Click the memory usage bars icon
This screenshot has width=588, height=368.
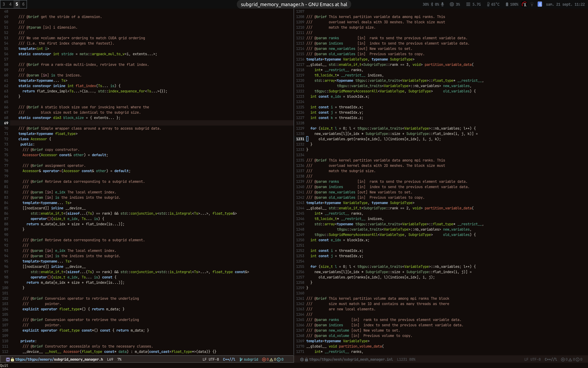(x=468, y=4)
